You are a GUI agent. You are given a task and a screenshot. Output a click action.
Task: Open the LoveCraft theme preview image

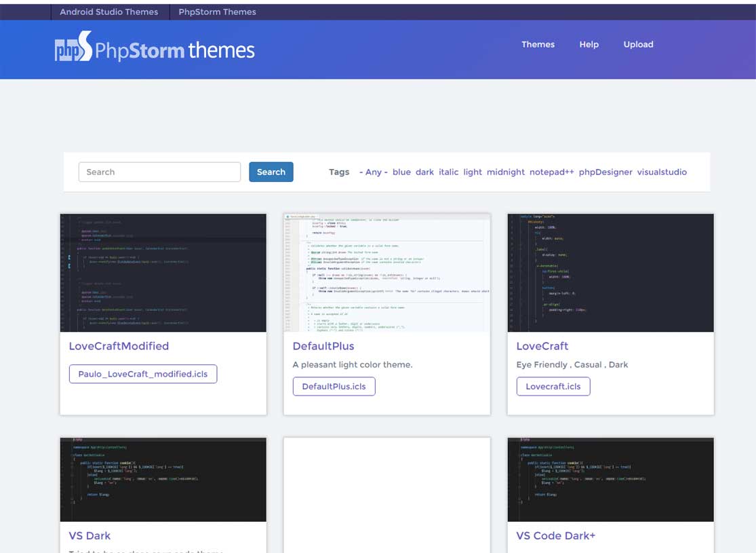pyautogui.click(x=610, y=273)
